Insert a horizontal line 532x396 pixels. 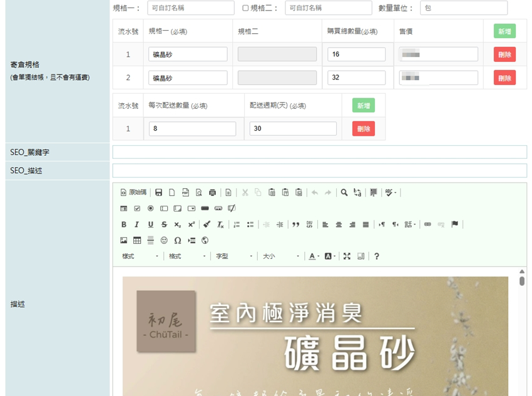pos(151,240)
